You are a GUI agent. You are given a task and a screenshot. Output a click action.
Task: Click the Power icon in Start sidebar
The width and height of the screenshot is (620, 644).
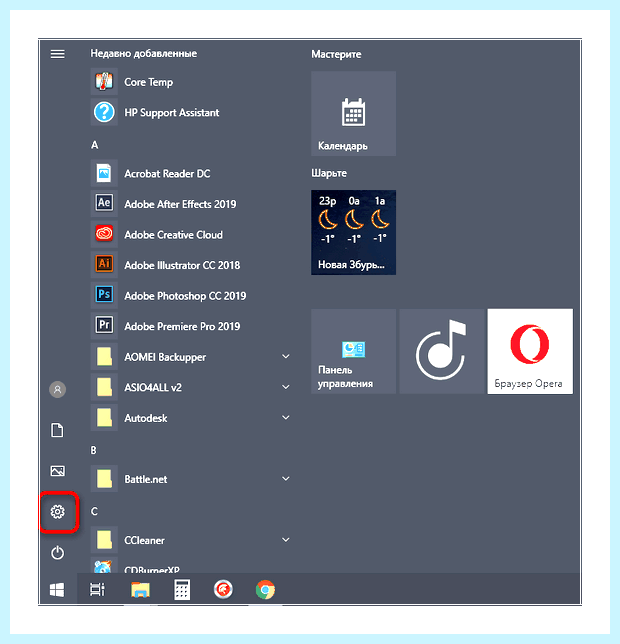click(x=57, y=552)
